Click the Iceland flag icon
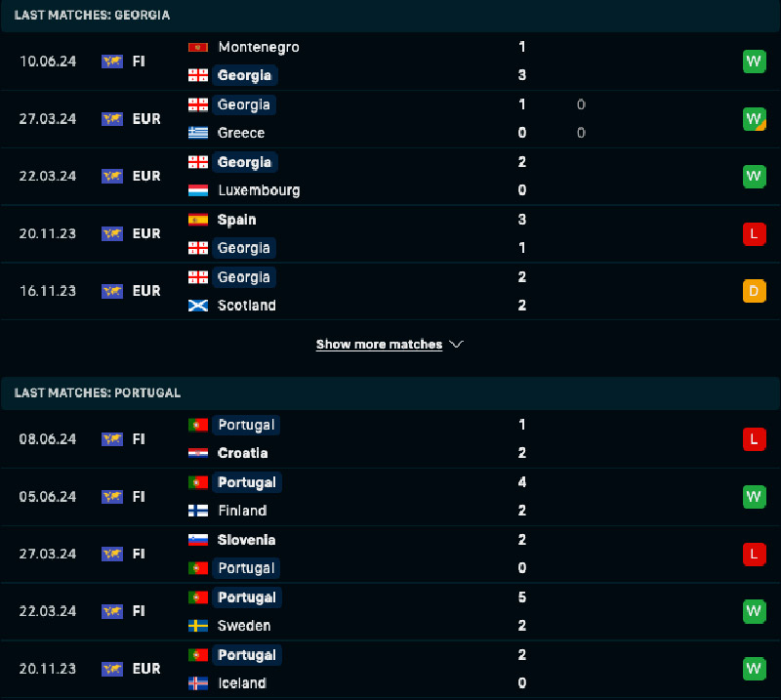 [x=197, y=683]
